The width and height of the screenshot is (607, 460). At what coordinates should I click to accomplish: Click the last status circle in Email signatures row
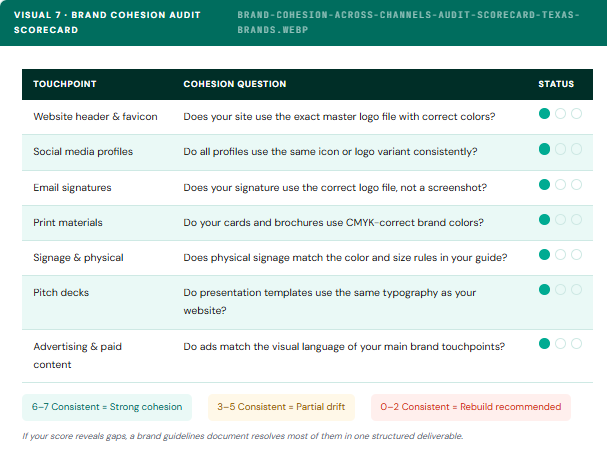[575, 184]
